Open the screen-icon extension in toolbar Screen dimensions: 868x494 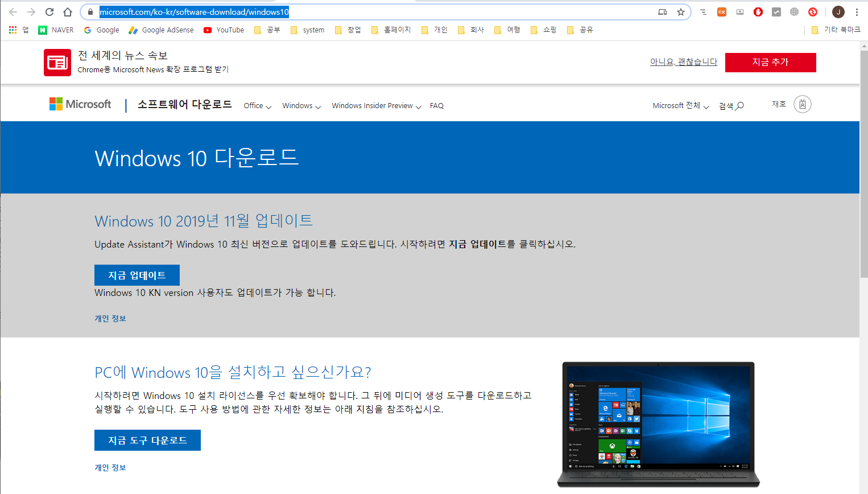coord(740,12)
